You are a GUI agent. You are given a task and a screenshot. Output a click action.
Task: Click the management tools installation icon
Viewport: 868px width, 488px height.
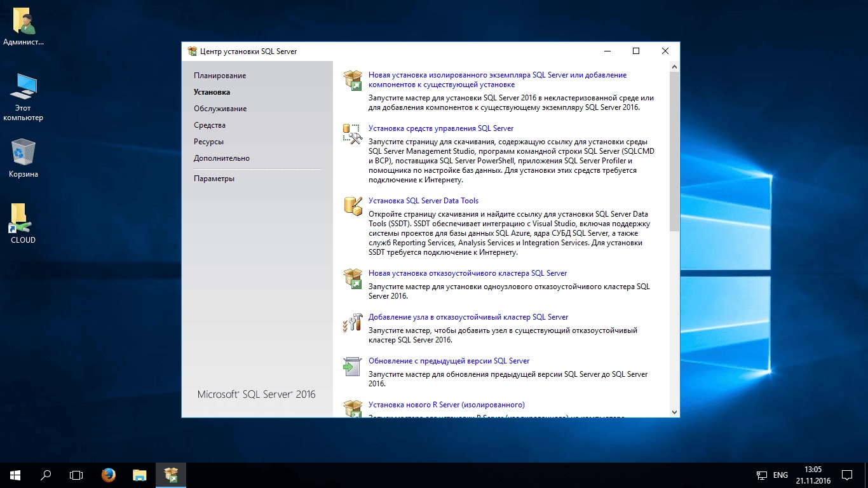pyautogui.click(x=352, y=134)
